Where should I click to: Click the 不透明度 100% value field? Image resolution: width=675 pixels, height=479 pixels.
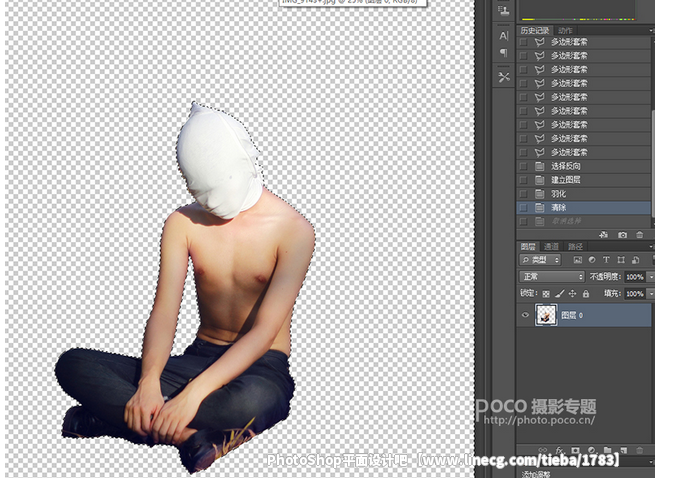tap(635, 277)
